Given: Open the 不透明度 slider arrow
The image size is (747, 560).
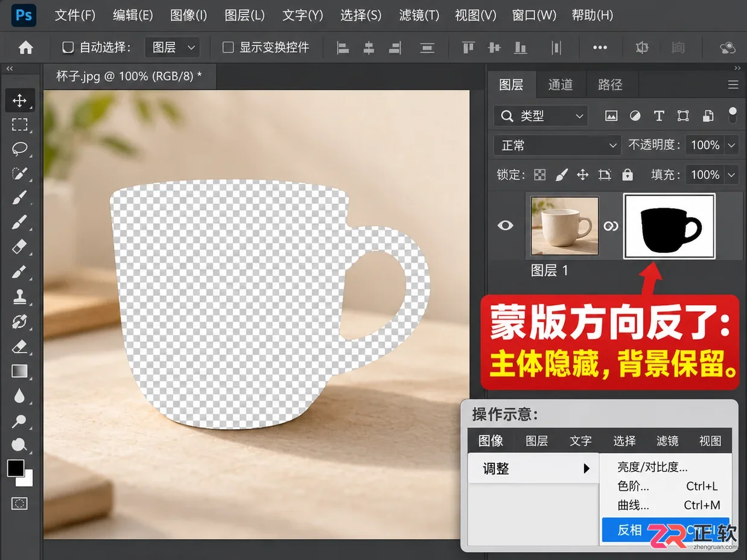Looking at the screenshot, I should [x=732, y=145].
